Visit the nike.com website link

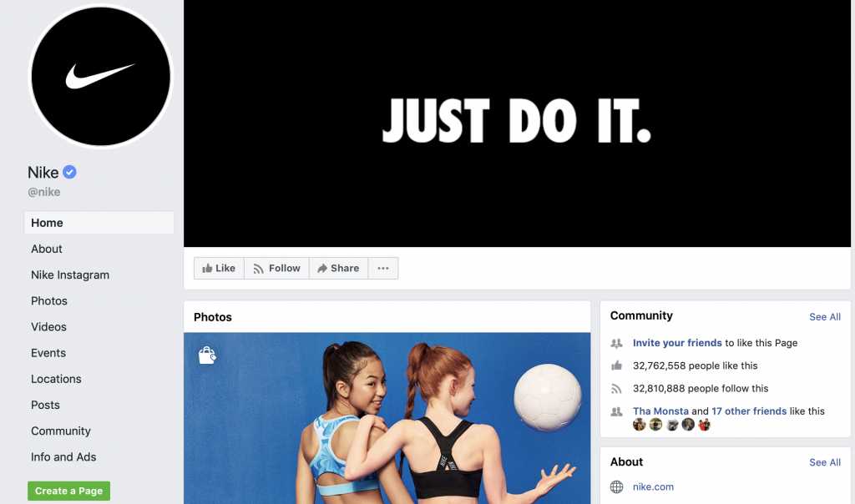[x=653, y=487]
